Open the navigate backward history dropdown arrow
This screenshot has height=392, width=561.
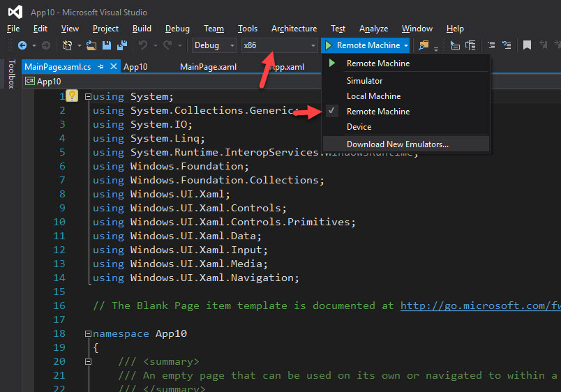click(34, 46)
